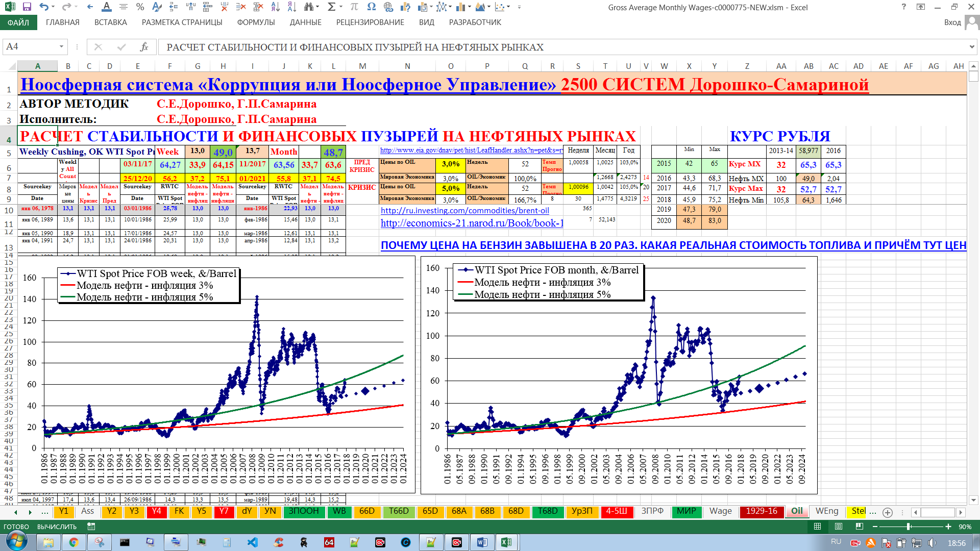Switch to the Wage sheet tab
The width and height of the screenshot is (980, 551).
[x=720, y=511]
